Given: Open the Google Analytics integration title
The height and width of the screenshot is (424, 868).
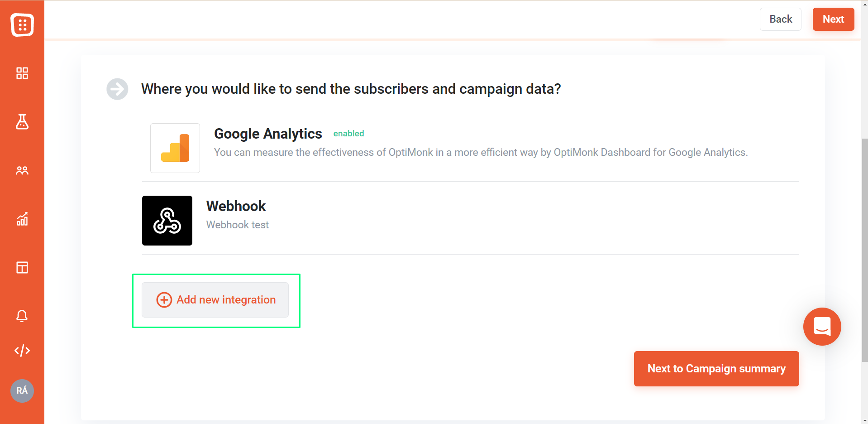Looking at the screenshot, I should pos(268,134).
